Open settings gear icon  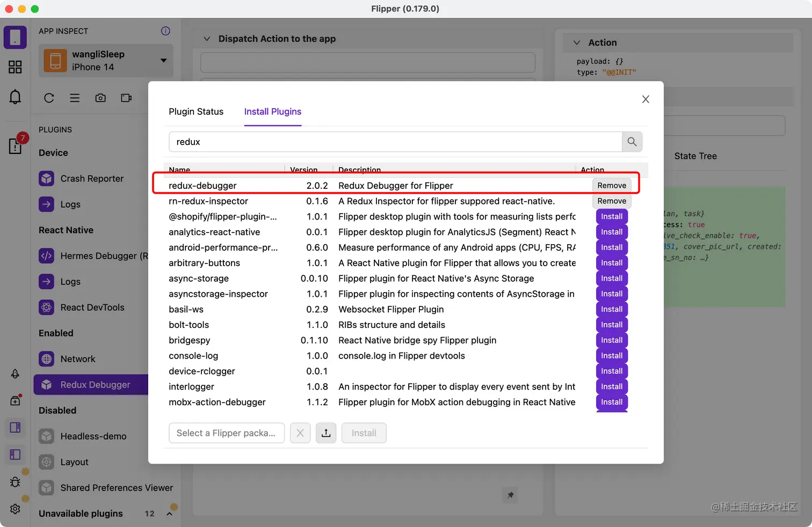click(15, 509)
